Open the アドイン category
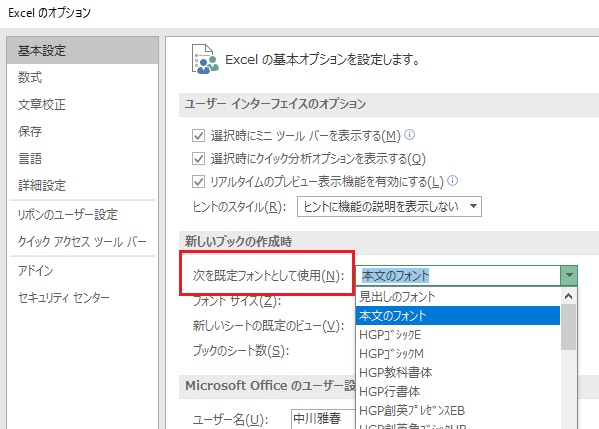The width and height of the screenshot is (599, 429). click(36, 270)
